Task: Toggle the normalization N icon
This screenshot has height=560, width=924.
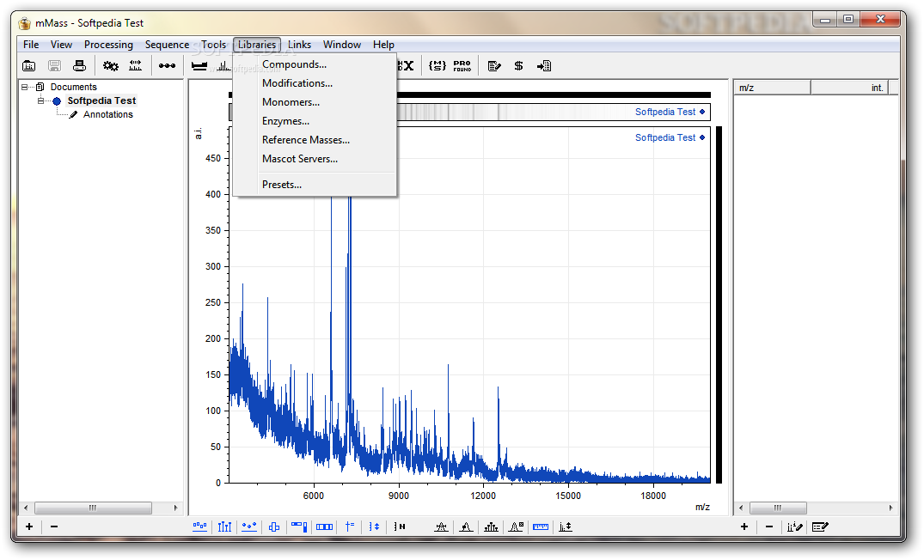Action: [400, 527]
